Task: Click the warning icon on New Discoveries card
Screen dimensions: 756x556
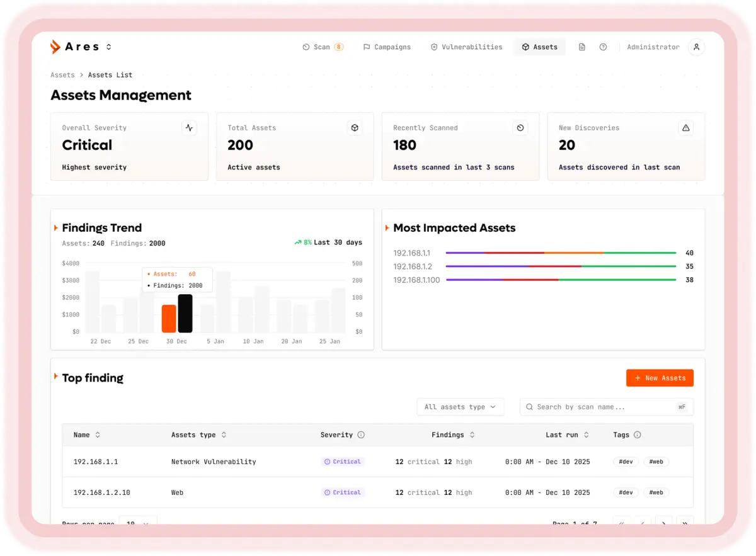Action: (x=686, y=127)
